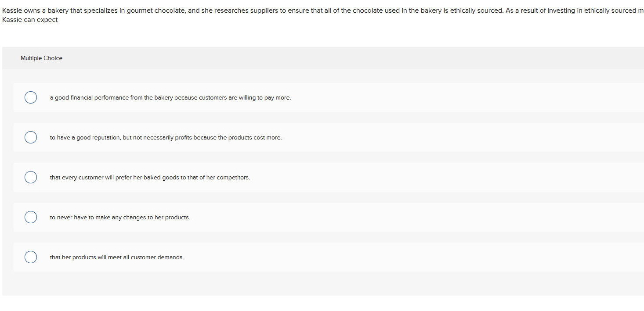Pick 'never have to make any changes' option
This screenshot has width=644, height=311.
point(31,217)
